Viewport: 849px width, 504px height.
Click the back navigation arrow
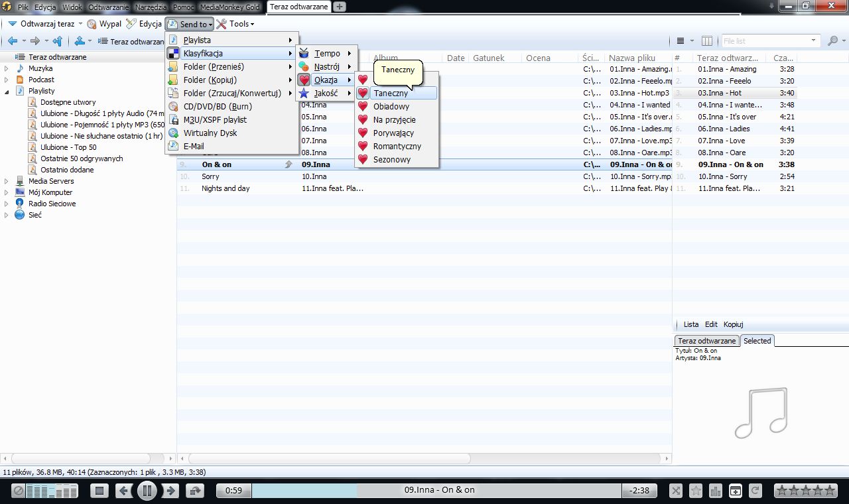[x=12, y=41]
